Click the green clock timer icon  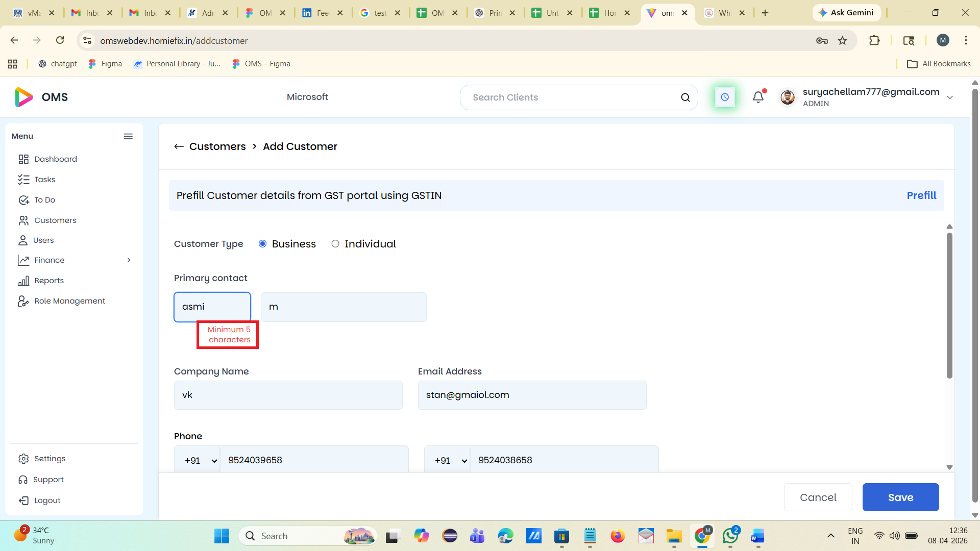(724, 97)
